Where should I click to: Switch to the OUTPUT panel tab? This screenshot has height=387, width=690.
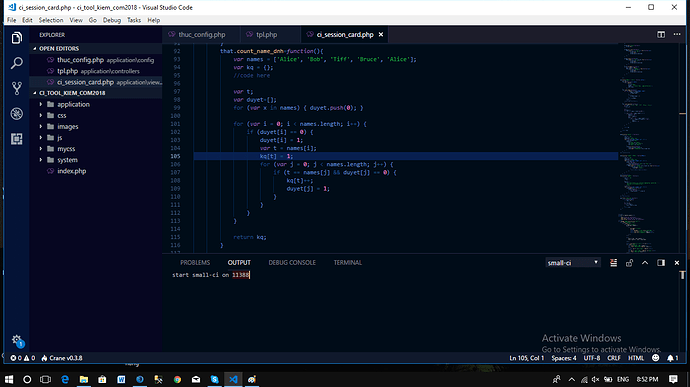tap(239, 262)
